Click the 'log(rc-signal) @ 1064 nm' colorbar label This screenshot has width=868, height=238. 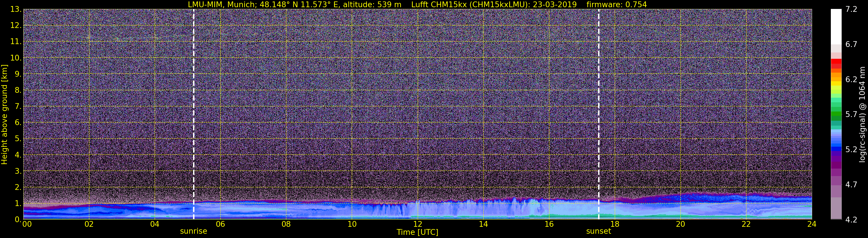click(x=862, y=115)
